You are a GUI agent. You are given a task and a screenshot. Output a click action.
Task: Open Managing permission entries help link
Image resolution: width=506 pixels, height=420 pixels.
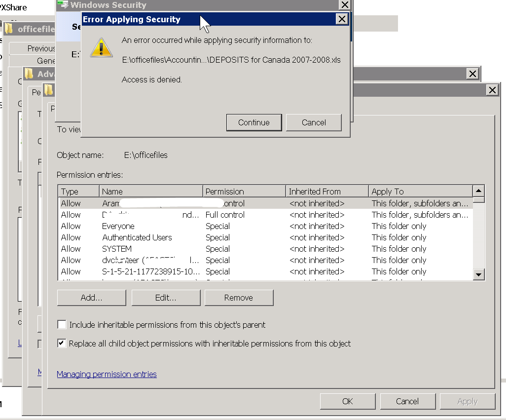pyautogui.click(x=107, y=374)
